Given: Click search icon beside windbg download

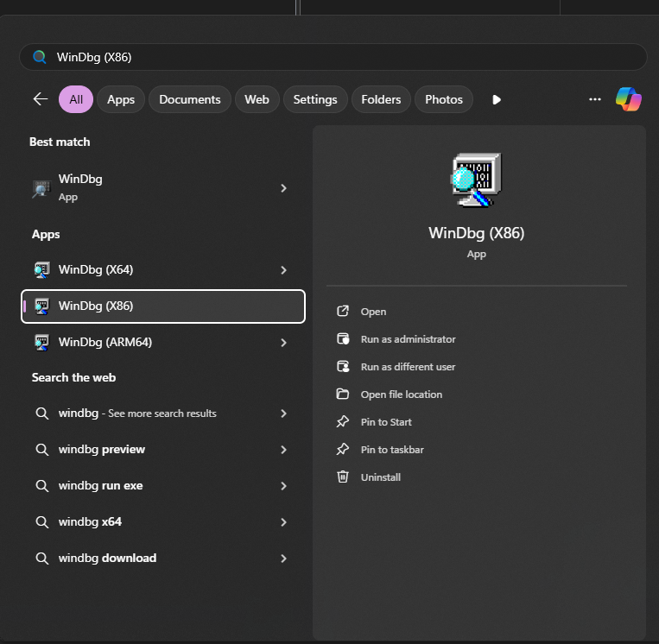Looking at the screenshot, I should point(41,559).
